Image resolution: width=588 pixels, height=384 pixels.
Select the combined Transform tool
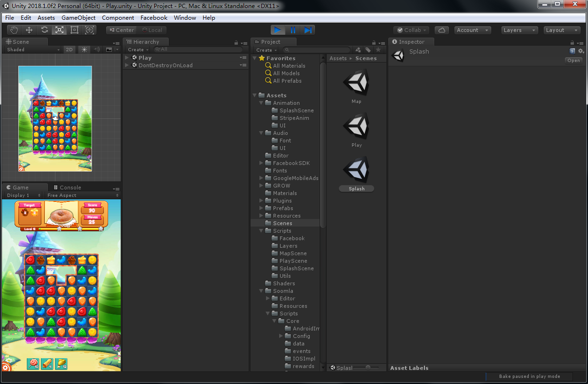coord(89,30)
